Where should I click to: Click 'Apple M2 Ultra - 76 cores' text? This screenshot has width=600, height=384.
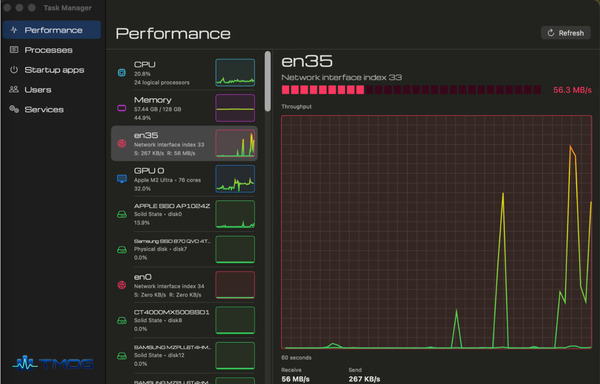click(167, 180)
